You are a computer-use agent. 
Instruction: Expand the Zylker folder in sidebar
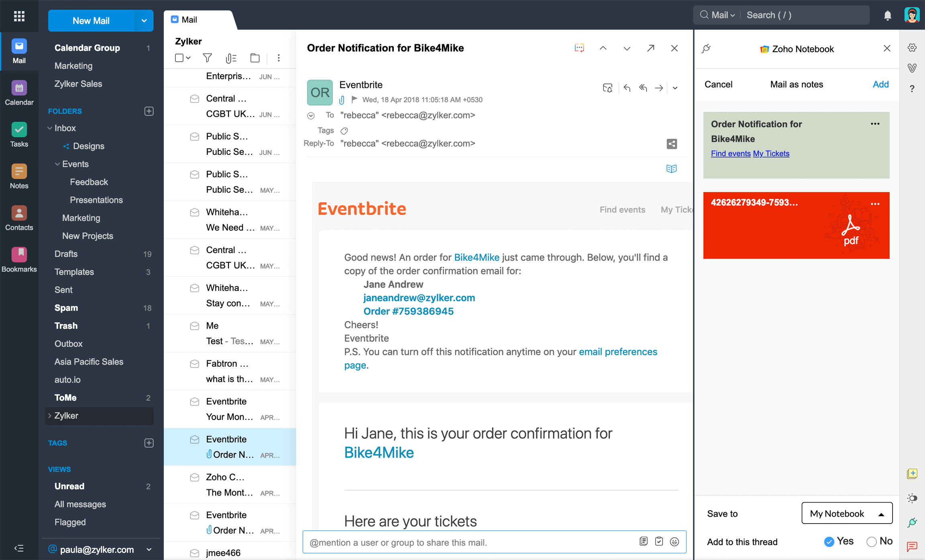coord(49,416)
